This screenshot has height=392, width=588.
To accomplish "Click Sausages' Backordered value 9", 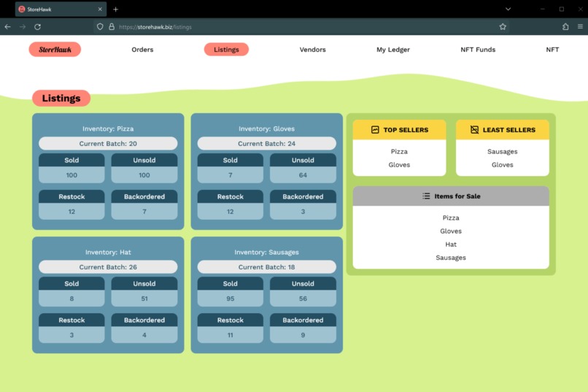I will tap(303, 335).
